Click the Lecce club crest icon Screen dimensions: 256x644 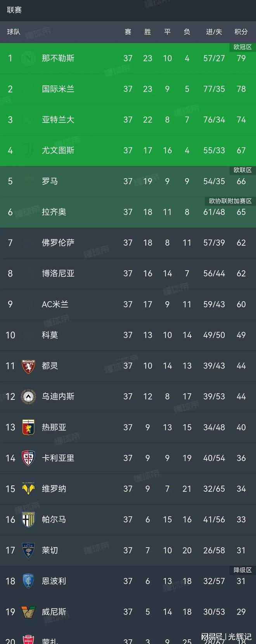[28, 550]
